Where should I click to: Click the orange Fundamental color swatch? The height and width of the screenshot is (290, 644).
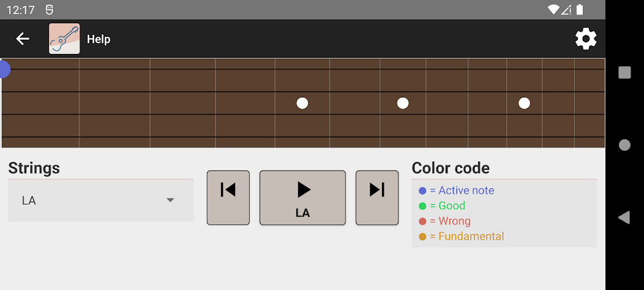pos(422,237)
